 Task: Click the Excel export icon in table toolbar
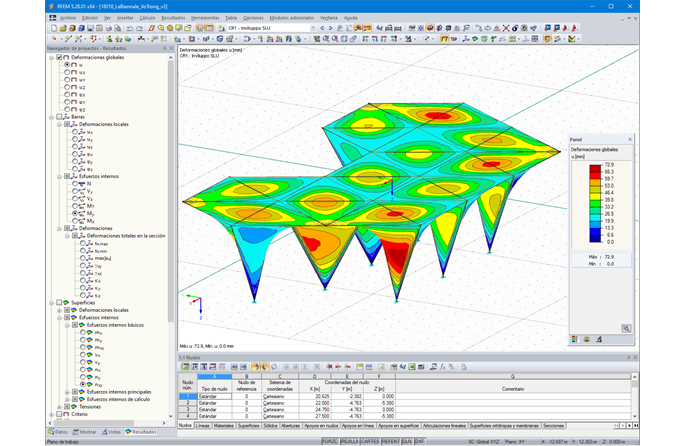coord(412,367)
